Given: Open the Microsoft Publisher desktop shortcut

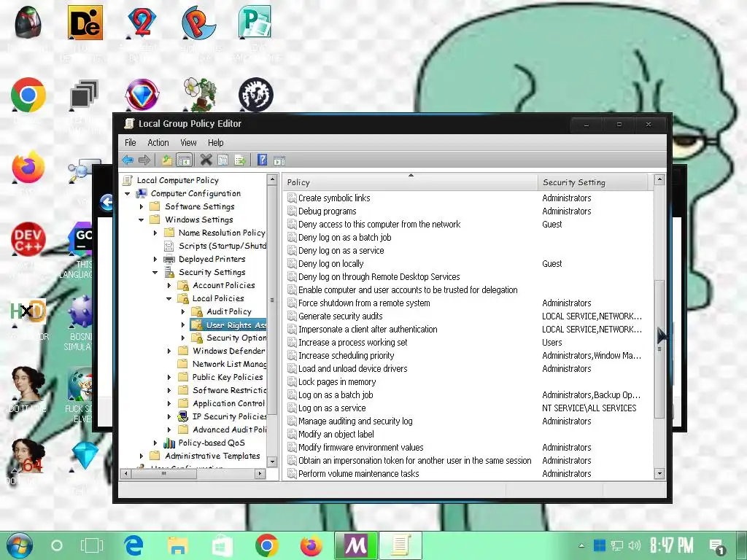Looking at the screenshot, I should 255,22.
